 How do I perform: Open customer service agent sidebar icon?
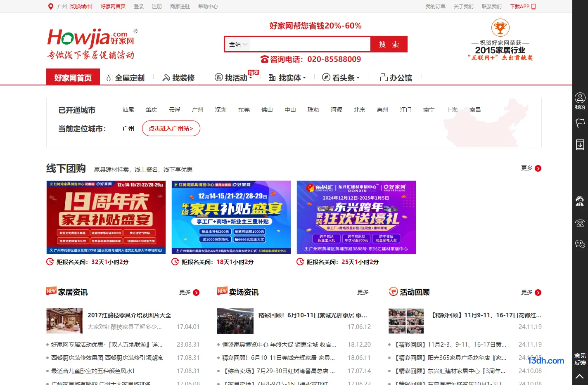click(x=580, y=201)
